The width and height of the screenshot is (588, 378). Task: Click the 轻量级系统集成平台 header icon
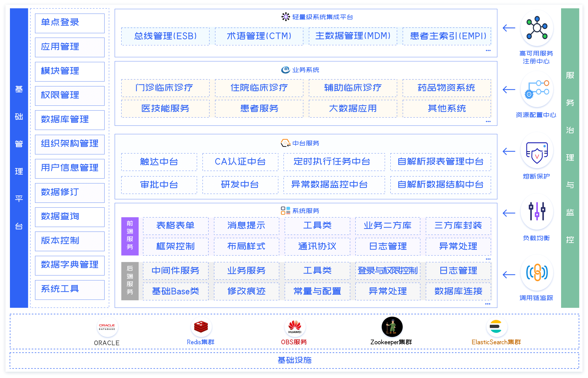pyautogui.click(x=286, y=17)
